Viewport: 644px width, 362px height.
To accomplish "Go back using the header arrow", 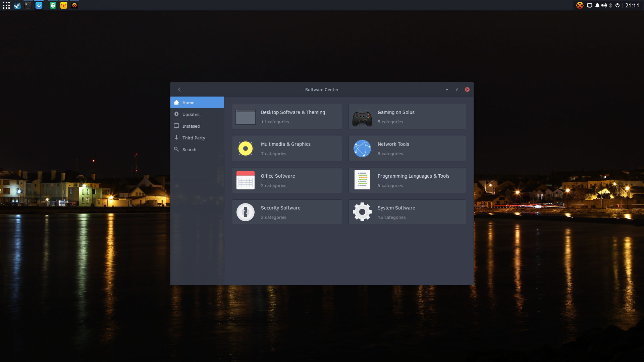I will (x=179, y=89).
